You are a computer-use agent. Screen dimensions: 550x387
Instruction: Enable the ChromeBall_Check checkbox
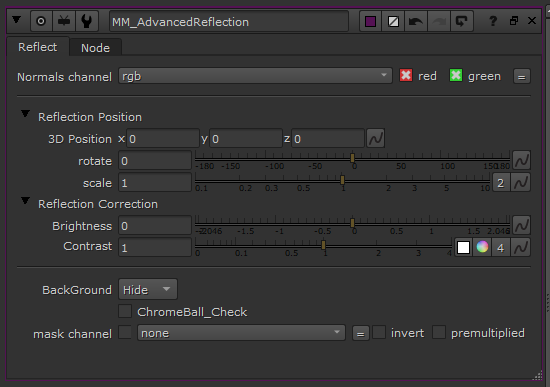pos(125,311)
